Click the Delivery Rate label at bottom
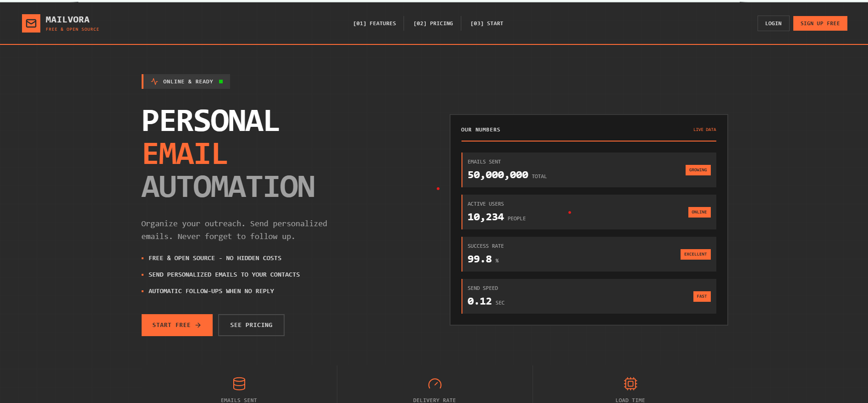 pos(434,400)
